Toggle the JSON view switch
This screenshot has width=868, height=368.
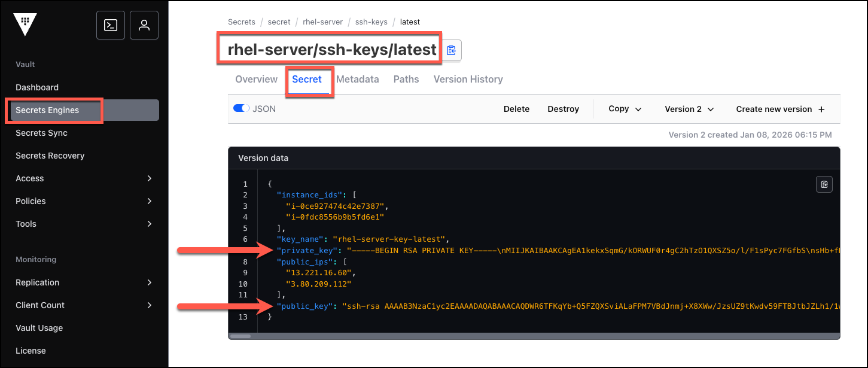(241, 109)
